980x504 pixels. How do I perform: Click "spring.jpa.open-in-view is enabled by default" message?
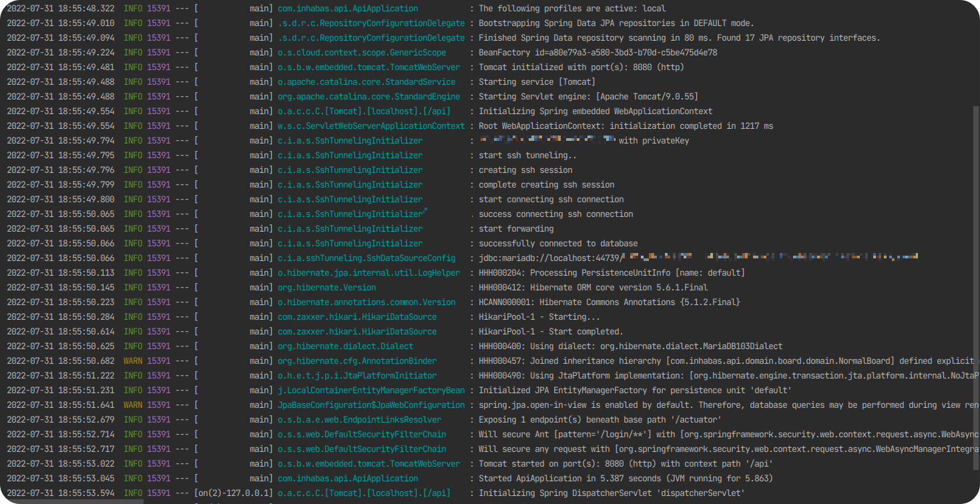729,405
